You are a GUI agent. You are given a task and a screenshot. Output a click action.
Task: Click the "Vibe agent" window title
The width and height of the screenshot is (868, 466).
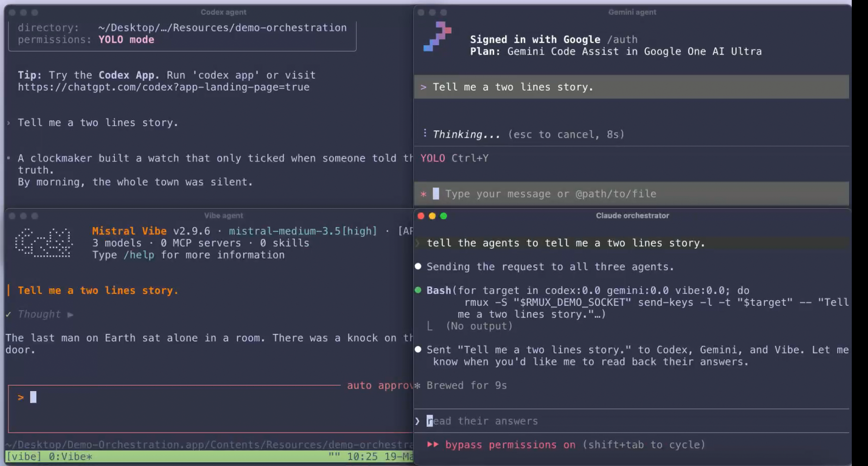tap(223, 215)
